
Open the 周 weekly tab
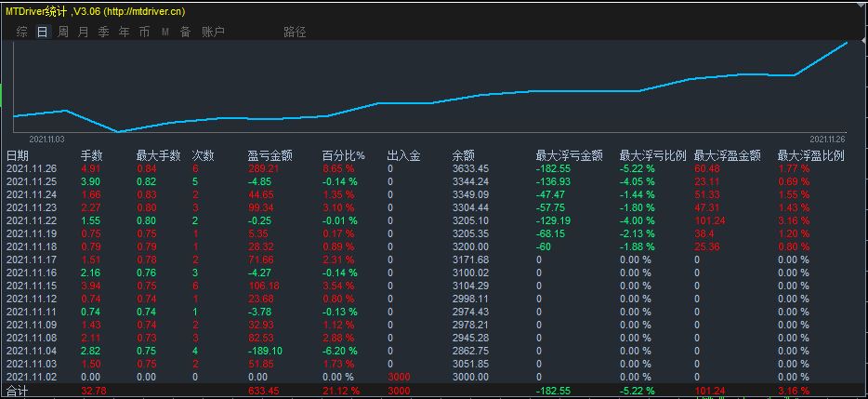[x=63, y=33]
